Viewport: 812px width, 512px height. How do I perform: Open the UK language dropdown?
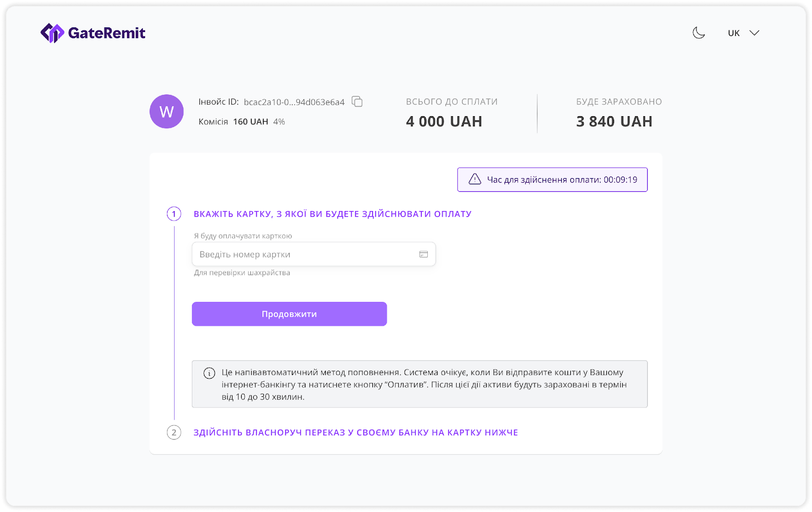[x=734, y=33]
